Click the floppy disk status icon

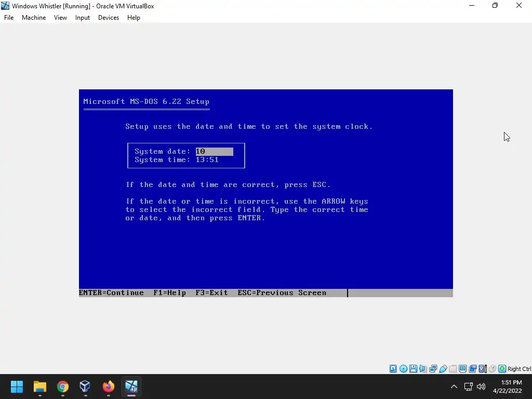[x=413, y=369]
